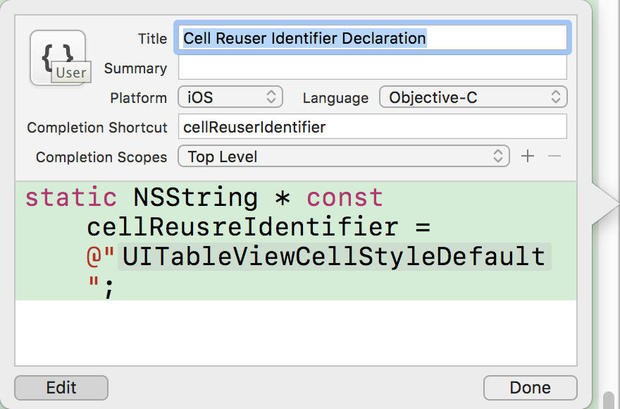
Task: Click the Completion Shortcut field
Action: [x=372, y=127]
